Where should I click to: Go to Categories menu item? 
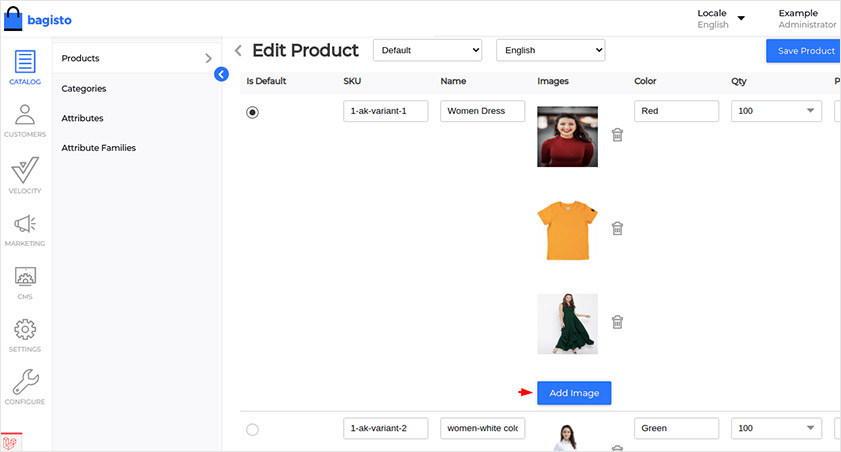pos(84,89)
